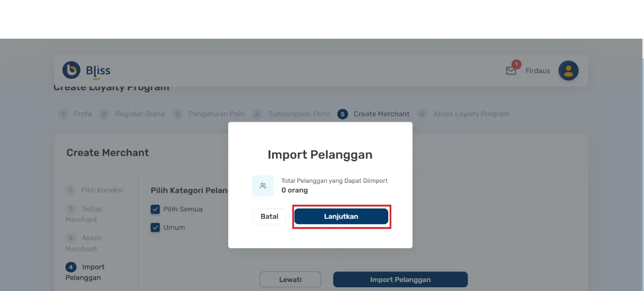Click step circle 4 Import Pelanggan in sidebar
This screenshot has height=291, width=644.
(70, 267)
